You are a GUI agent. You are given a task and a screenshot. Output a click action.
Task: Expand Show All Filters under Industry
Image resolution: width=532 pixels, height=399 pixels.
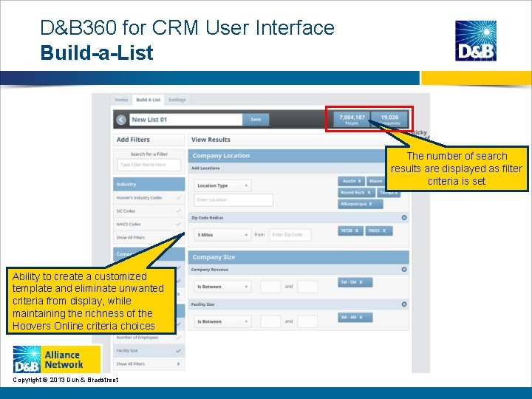pos(131,237)
